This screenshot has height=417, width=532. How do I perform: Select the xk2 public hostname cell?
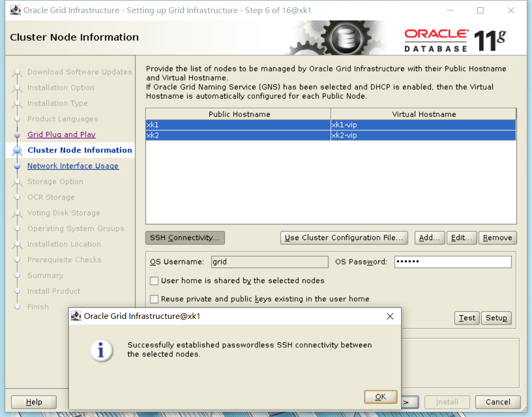tap(238, 135)
